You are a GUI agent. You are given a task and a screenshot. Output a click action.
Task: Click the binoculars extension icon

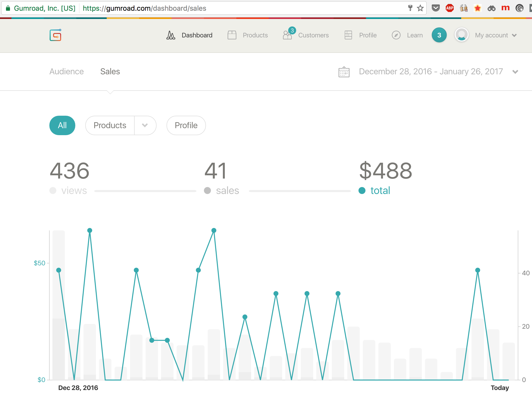point(491,8)
